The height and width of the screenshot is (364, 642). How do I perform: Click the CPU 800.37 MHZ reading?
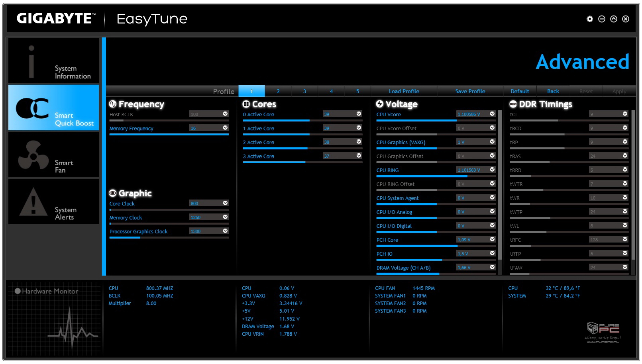pos(141,288)
